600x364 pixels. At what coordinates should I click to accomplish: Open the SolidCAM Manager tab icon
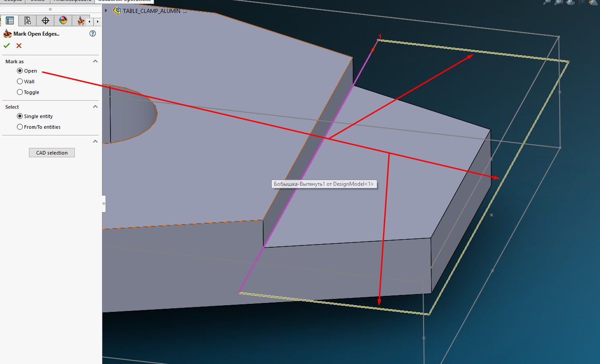[80, 20]
